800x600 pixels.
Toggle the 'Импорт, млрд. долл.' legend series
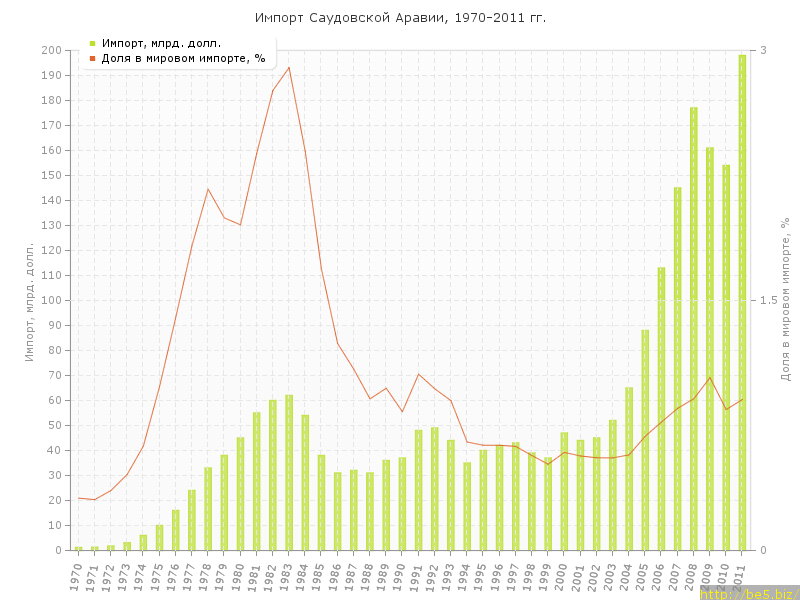point(161,43)
